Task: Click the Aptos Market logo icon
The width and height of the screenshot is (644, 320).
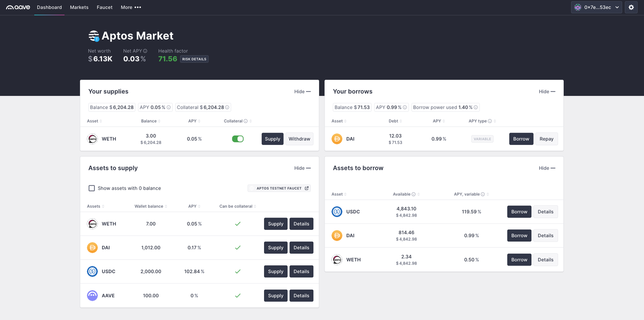Action: (x=94, y=36)
